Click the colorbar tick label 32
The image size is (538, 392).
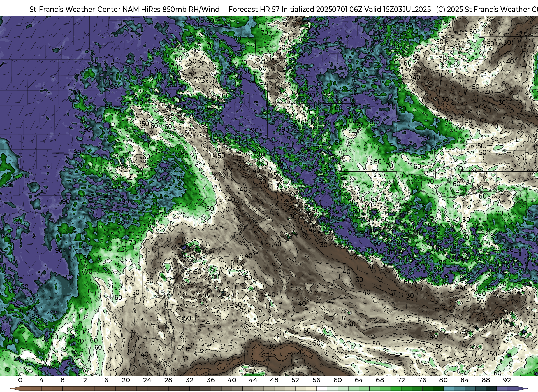(190, 380)
